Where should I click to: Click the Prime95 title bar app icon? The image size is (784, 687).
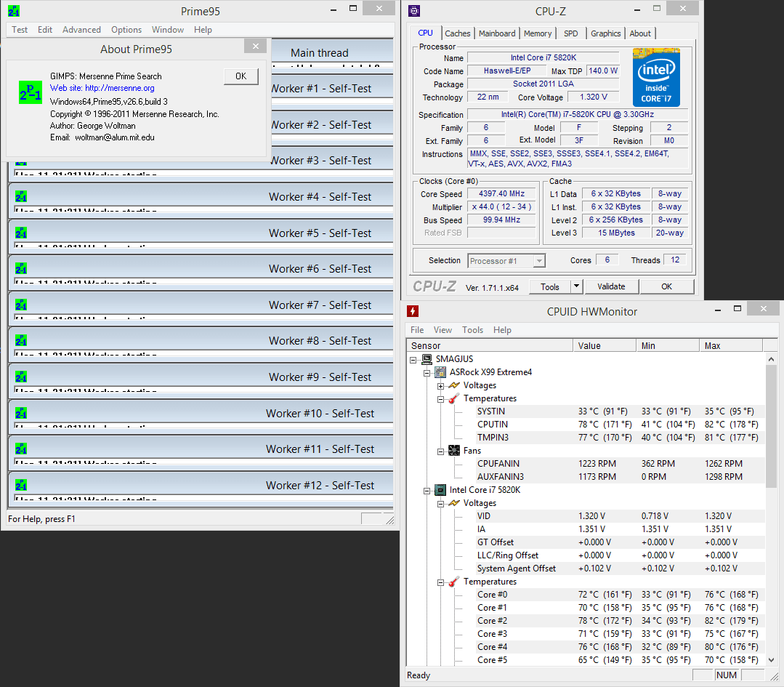14,10
